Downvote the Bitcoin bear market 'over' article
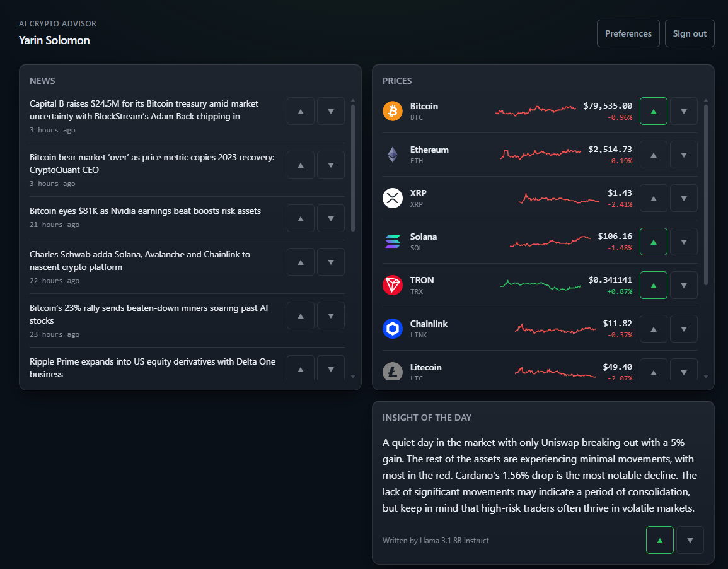728x569 pixels. 330,165
